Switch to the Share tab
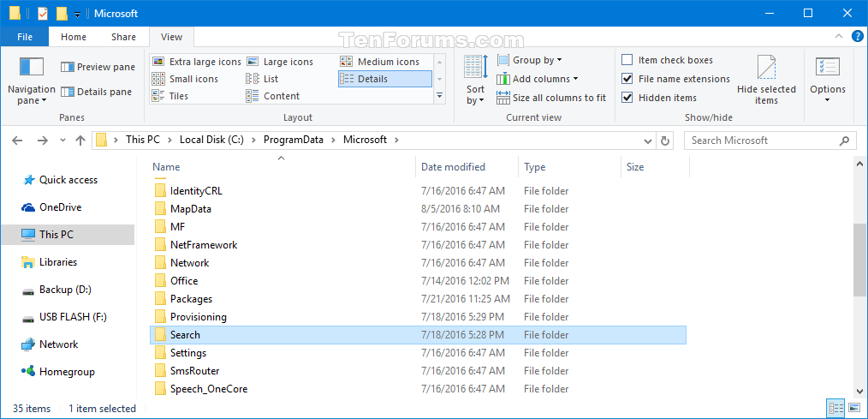 click(123, 37)
